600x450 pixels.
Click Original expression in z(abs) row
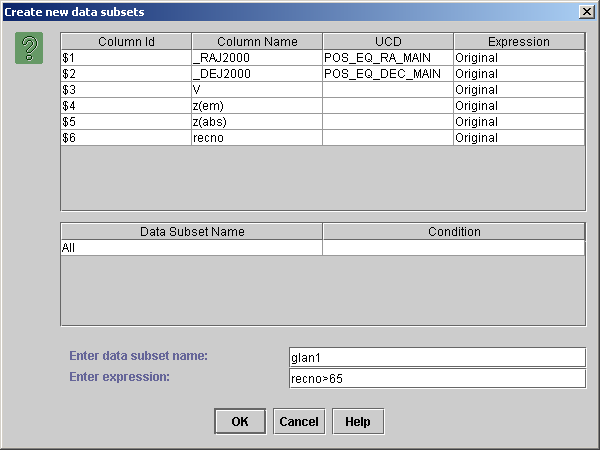519,122
